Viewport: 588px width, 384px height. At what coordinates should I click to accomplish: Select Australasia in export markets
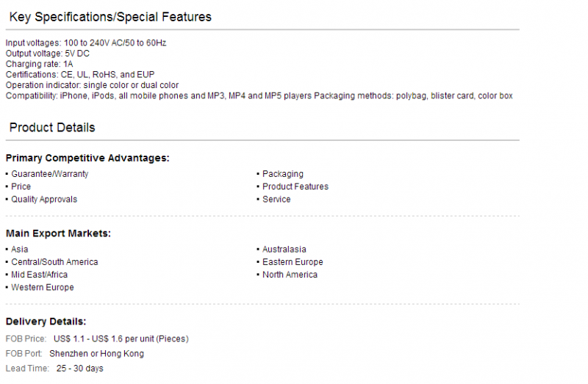click(284, 249)
